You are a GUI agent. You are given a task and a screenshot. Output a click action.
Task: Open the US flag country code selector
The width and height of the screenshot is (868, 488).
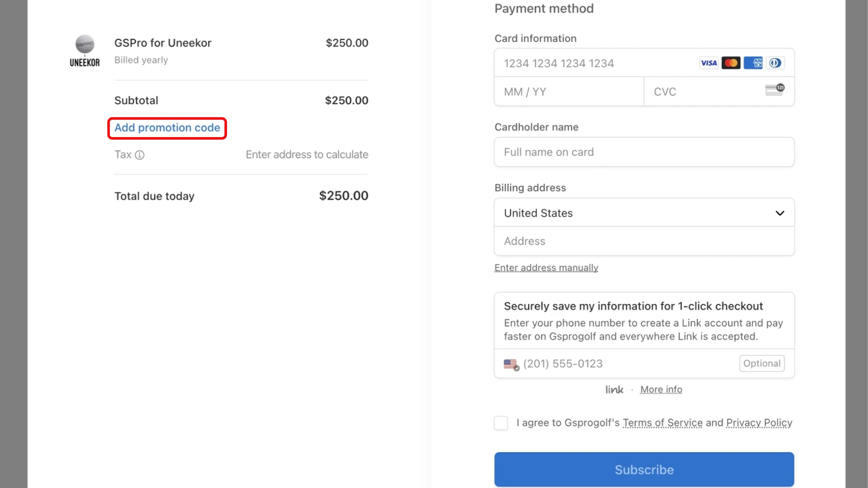click(512, 365)
